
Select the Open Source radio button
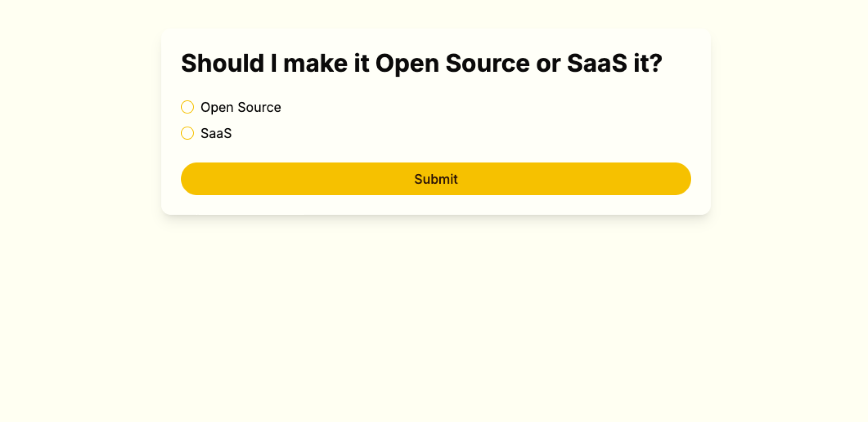(187, 107)
